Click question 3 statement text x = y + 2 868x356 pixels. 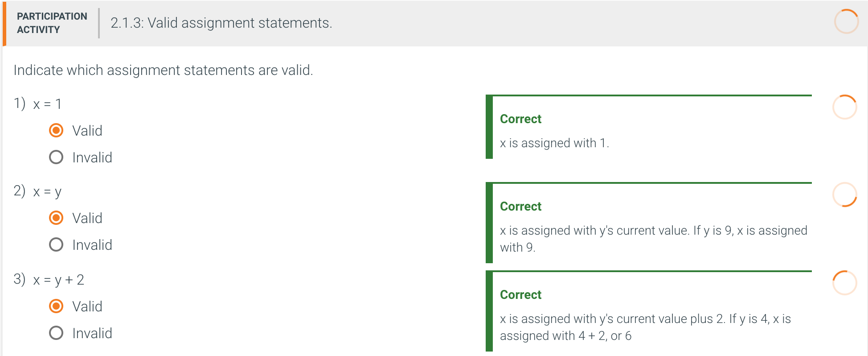58,280
